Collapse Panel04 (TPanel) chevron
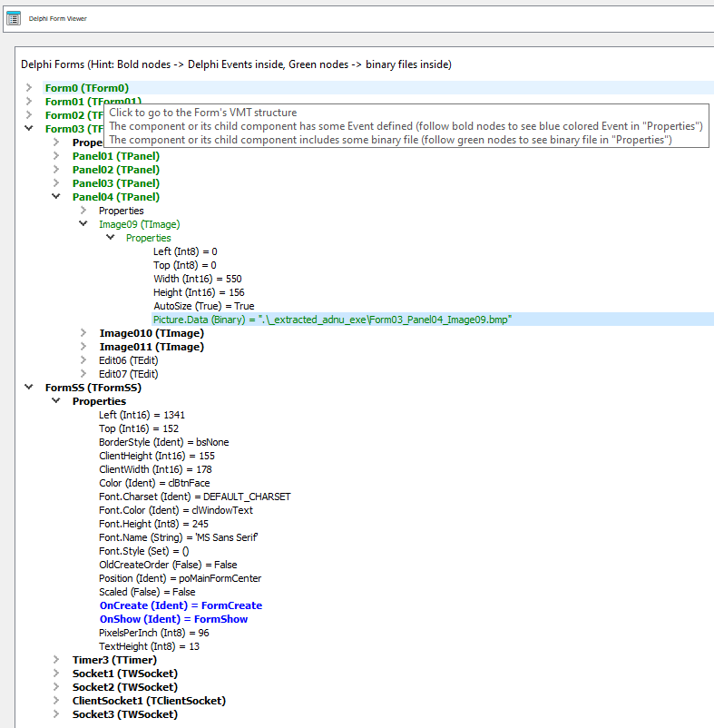The width and height of the screenshot is (714, 728). point(56,196)
